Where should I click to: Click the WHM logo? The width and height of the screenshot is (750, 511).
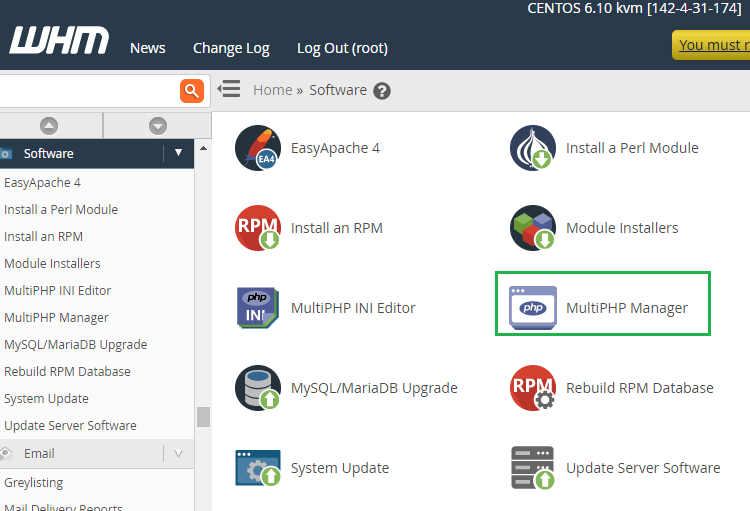(59, 40)
